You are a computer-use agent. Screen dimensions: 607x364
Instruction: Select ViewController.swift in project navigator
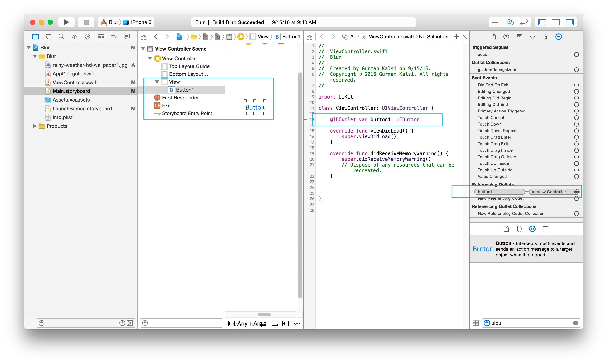75,82
